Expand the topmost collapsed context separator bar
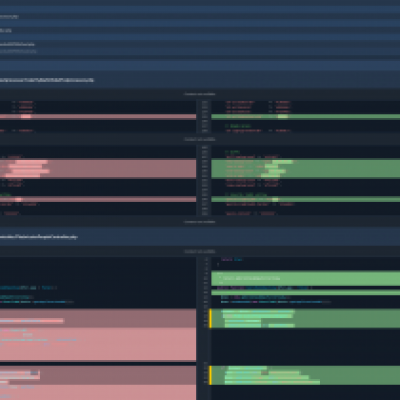 [200, 94]
